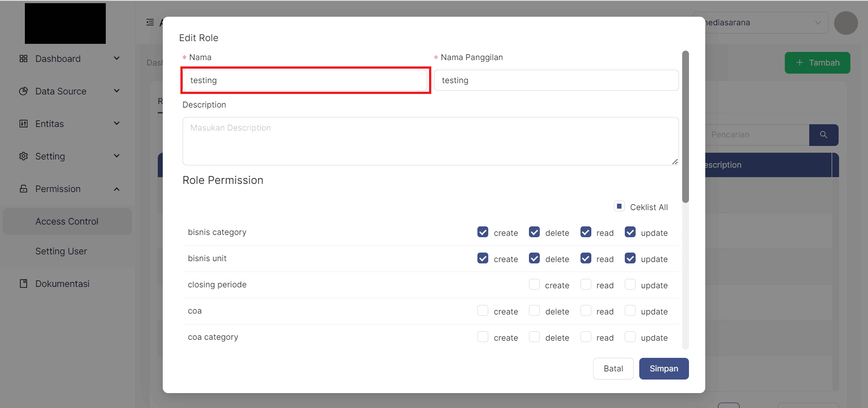Click the Dokumentasi book icon
Screen dimensions: 868x408
[x=24, y=284]
